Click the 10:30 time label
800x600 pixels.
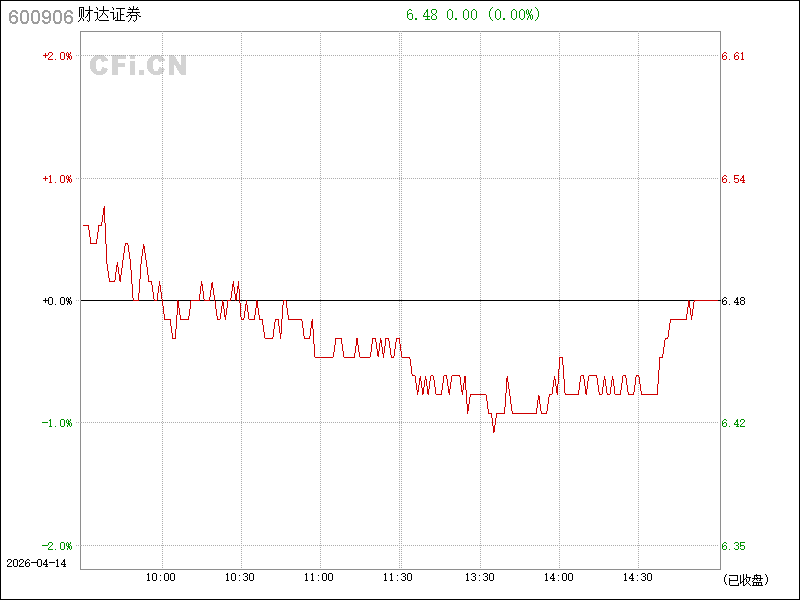(x=240, y=577)
